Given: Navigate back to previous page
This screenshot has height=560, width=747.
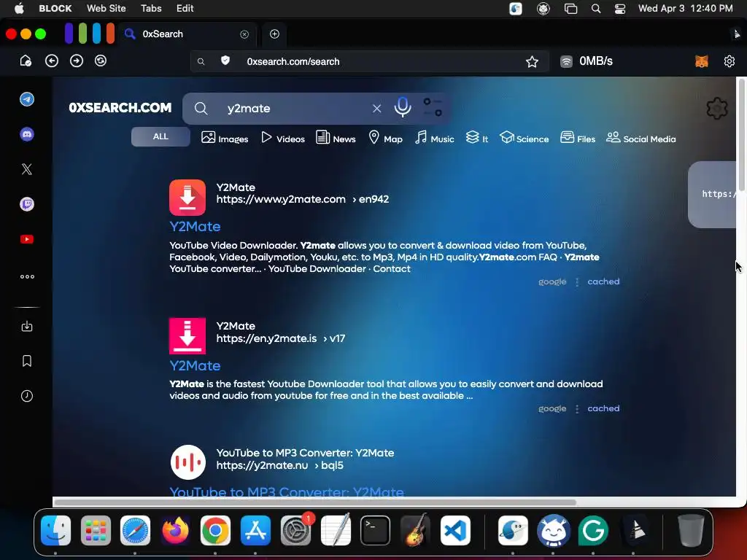Looking at the screenshot, I should pos(52,61).
